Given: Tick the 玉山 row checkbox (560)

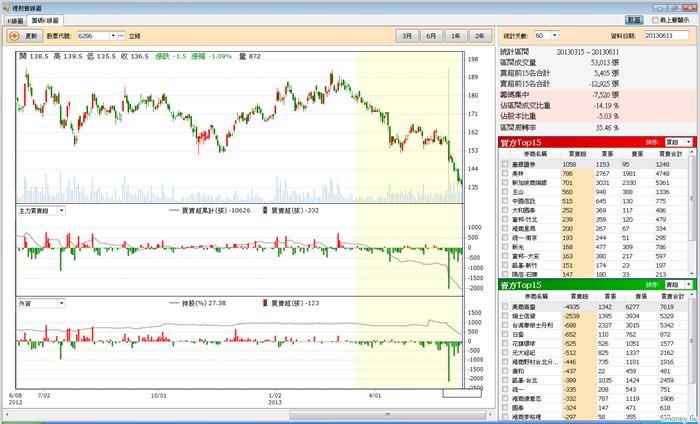Looking at the screenshot, I should [505, 192].
